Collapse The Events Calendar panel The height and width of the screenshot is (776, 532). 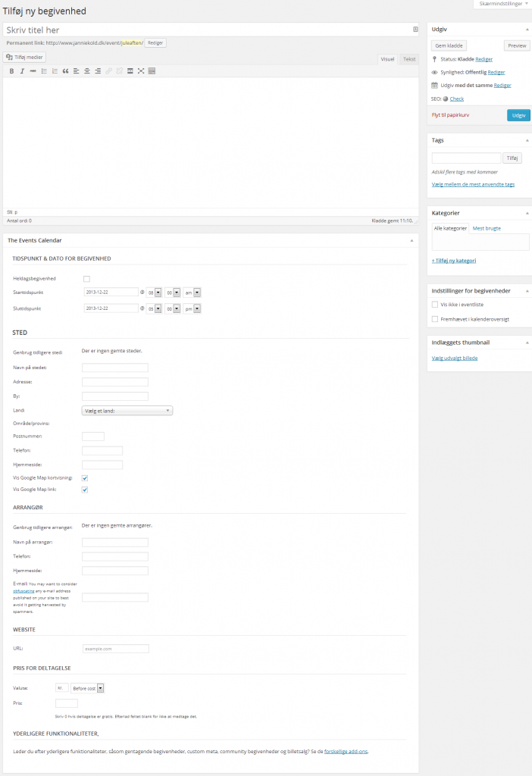tap(412, 240)
